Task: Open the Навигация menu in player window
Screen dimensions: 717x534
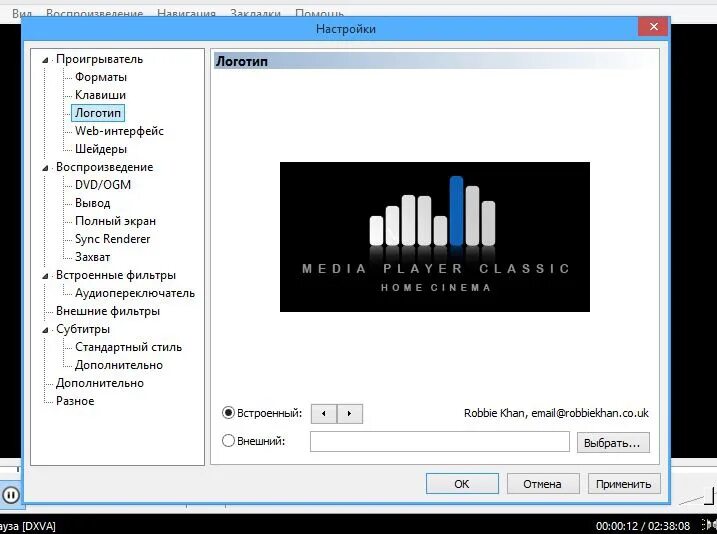Action: coord(186,14)
